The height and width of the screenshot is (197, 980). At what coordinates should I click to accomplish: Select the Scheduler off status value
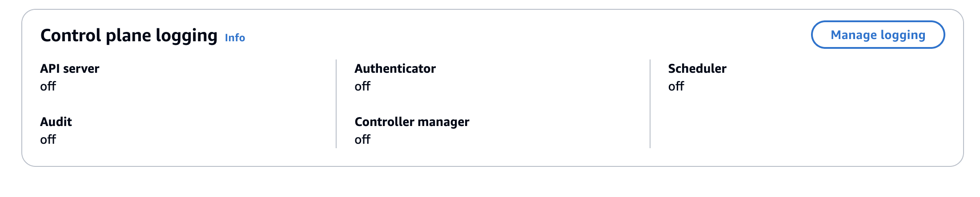[x=676, y=86]
